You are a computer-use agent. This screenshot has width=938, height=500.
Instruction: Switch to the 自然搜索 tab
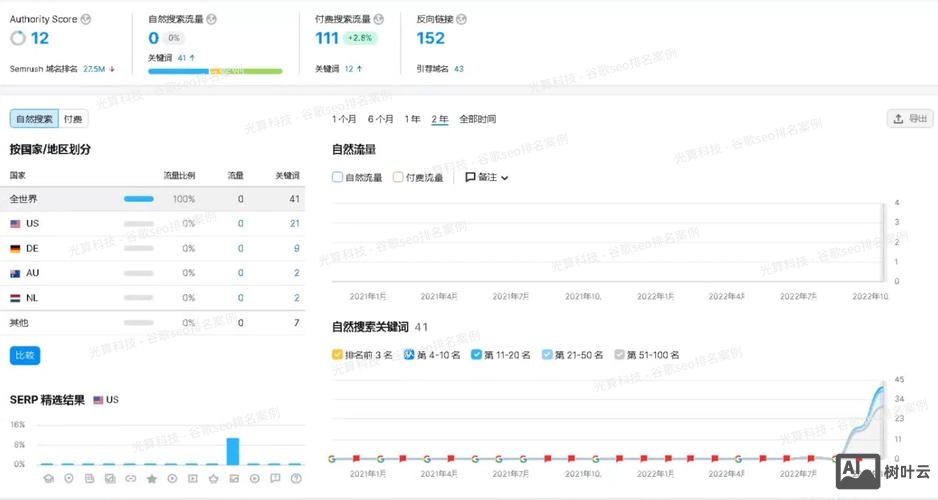click(x=34, y=119)
